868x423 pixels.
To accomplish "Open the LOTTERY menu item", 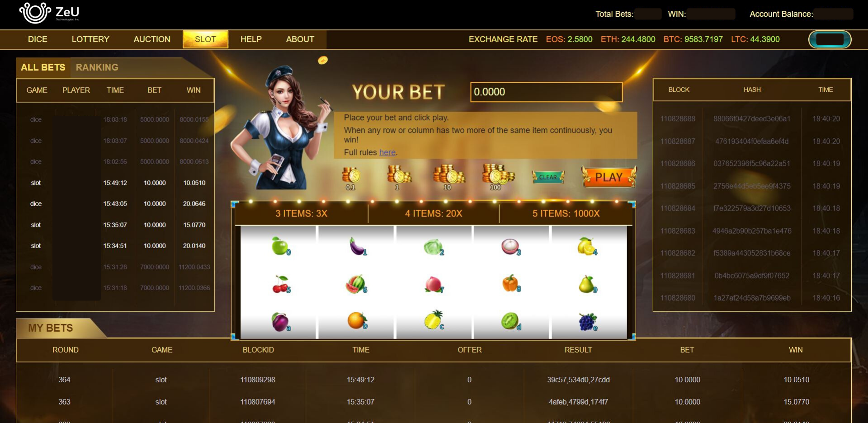I will pyautogui.click(x=90, y=39).
